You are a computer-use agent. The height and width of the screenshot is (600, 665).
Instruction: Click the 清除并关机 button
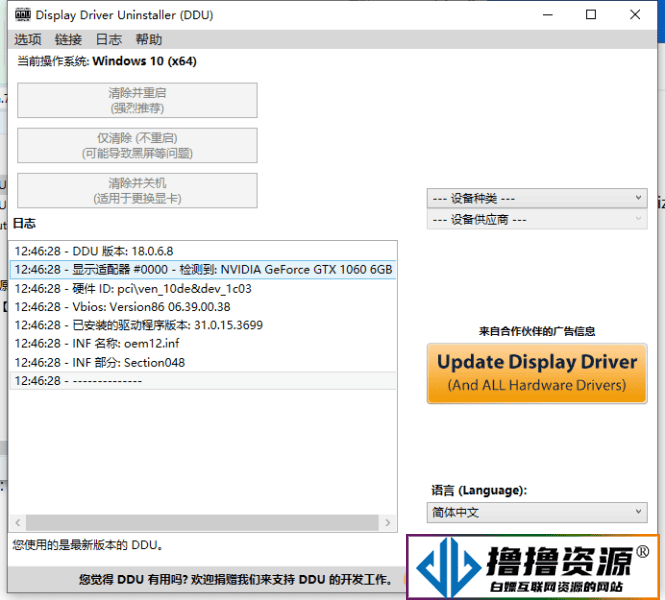(137, 190)
